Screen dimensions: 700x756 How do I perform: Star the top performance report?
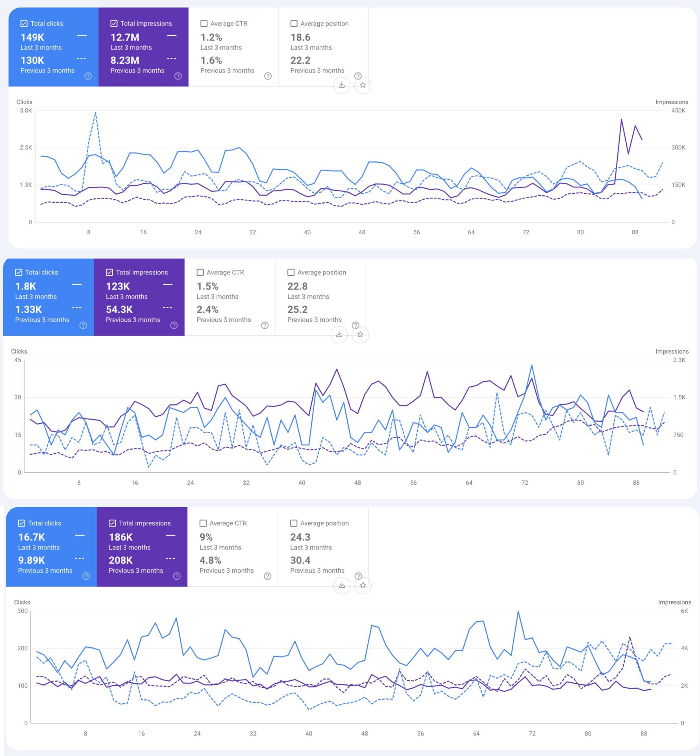(x=362, y=85)
